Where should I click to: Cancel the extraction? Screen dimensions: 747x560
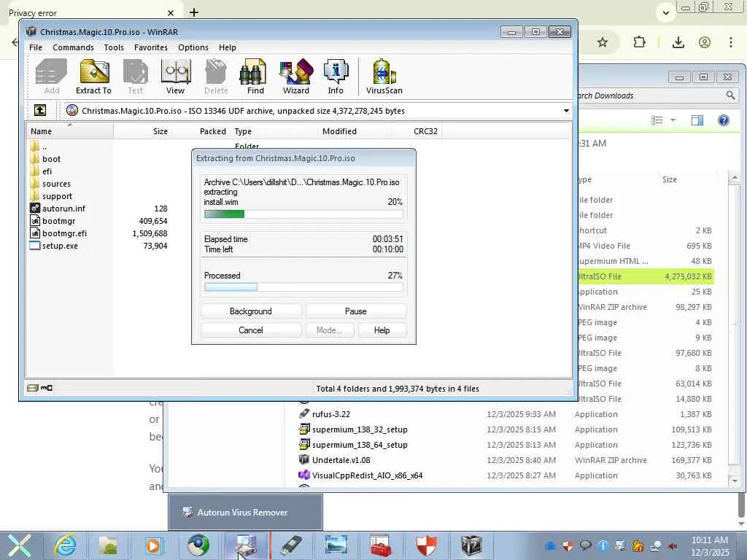click(251, 330)
